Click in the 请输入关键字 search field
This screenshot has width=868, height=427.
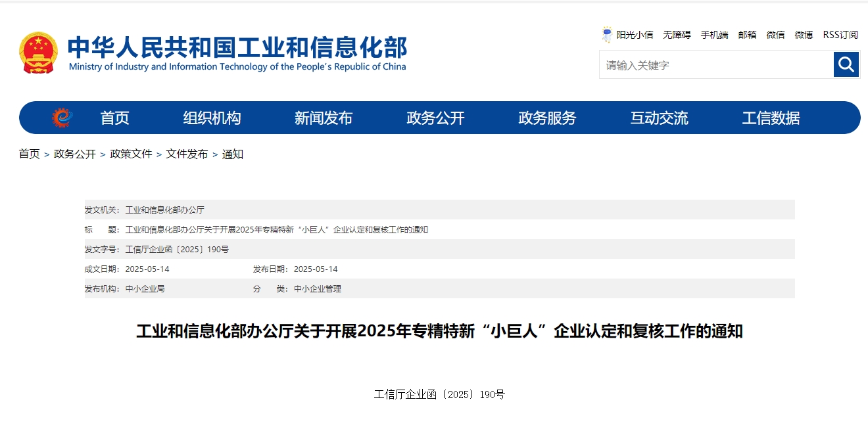pyautogui.click(x=715, y=65)
